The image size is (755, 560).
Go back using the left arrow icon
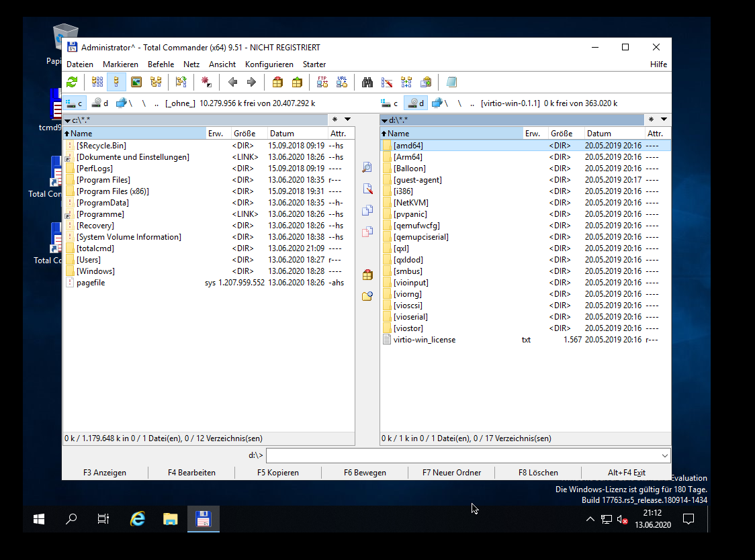click(x=232, y=82)
